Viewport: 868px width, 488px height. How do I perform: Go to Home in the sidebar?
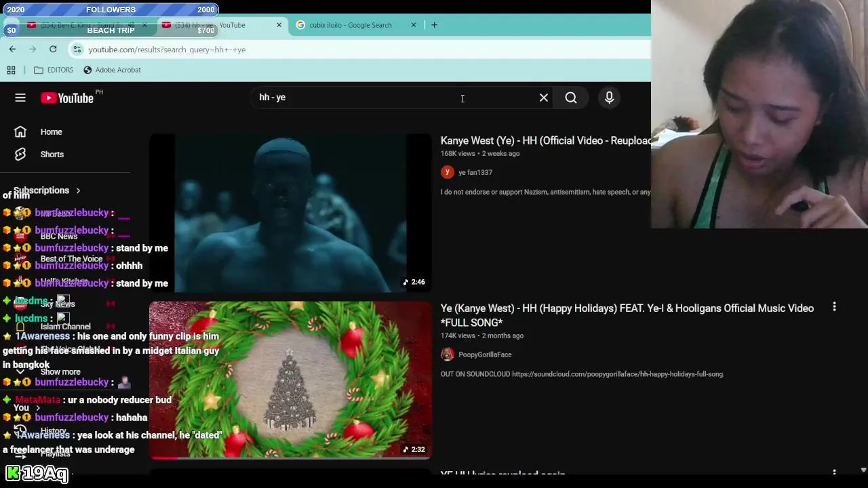[x=51, y=132]
